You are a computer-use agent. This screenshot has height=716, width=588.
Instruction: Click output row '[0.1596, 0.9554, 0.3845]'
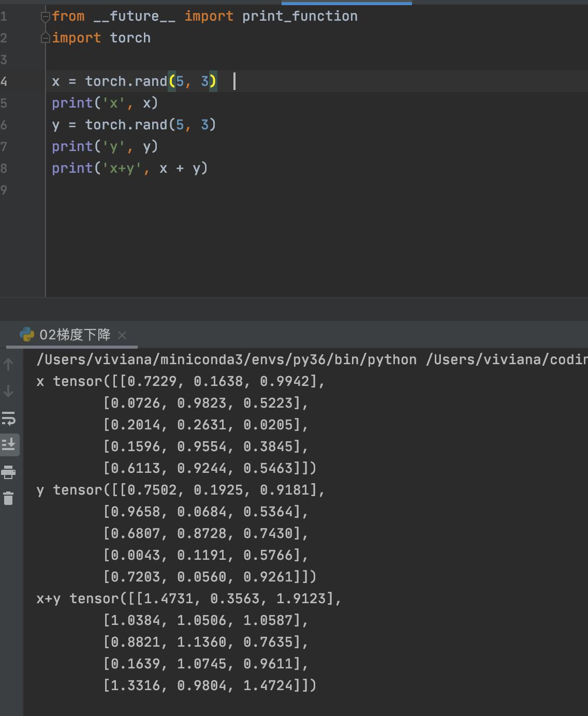click(202, 446)
